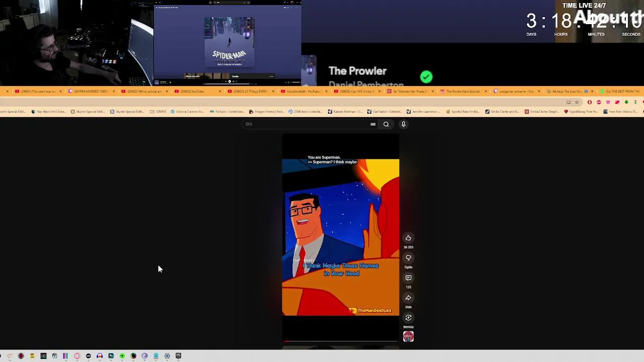Open the GAMES bookmarks folder
644x362 pixels.
[158, 112]
